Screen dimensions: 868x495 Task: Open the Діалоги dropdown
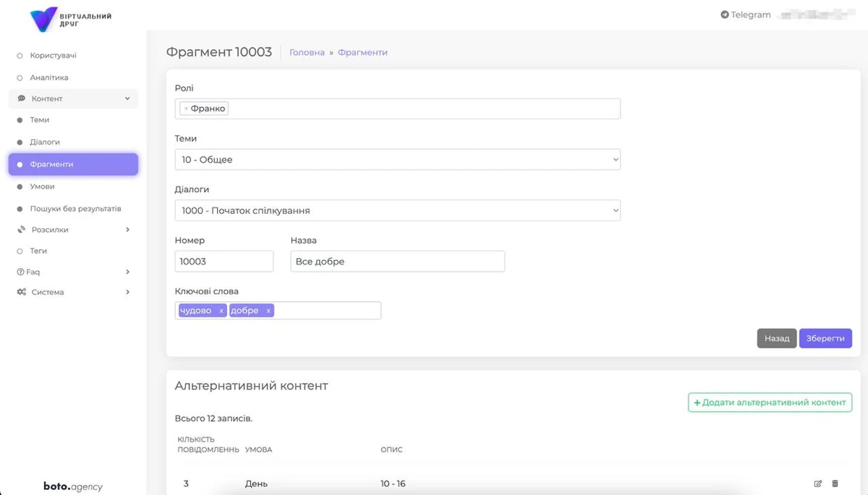click(x=397, y=210)
